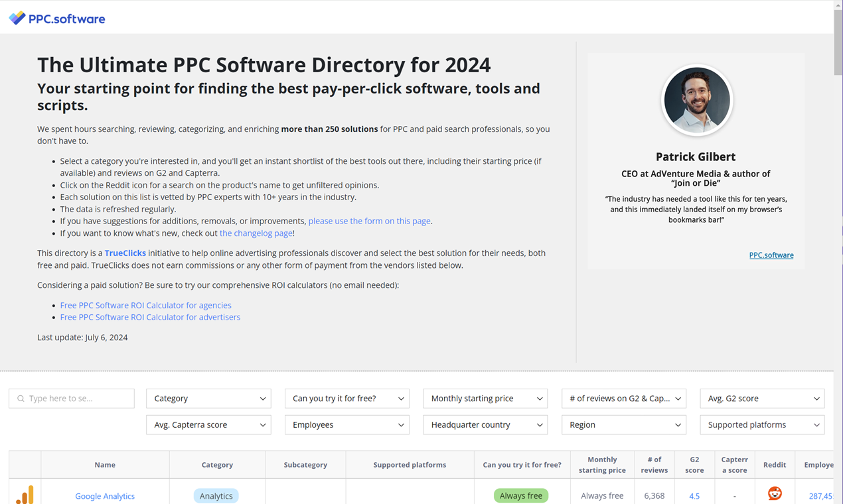
Task: Click the Google Analytics product logo
Action: pyautogui.click(x=25, y=495)
